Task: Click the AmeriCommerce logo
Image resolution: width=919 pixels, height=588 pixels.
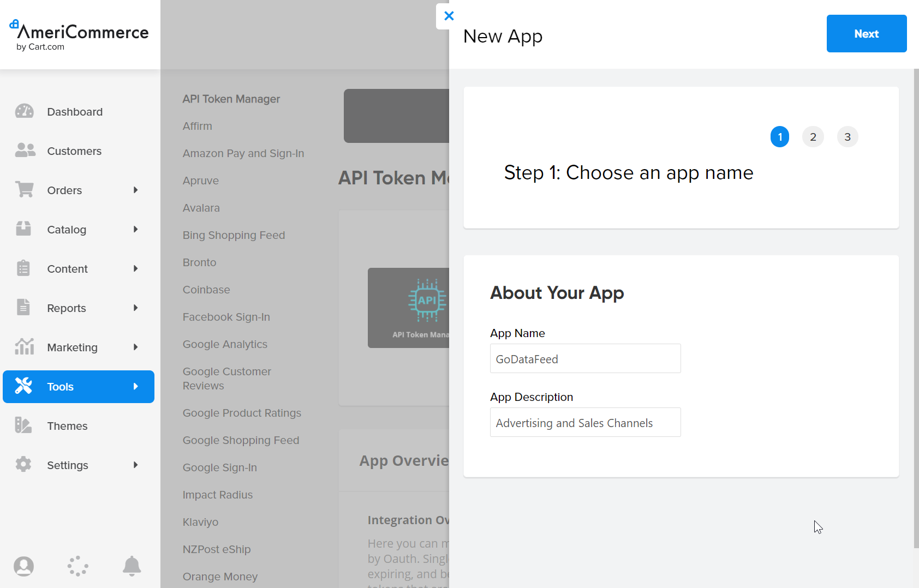Action: tap(79, 36)
